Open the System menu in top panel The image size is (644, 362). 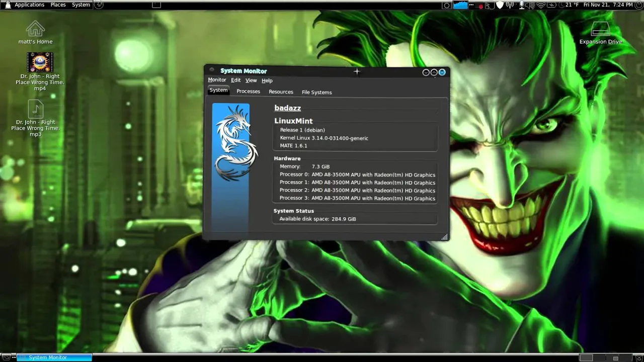[81, 5]
